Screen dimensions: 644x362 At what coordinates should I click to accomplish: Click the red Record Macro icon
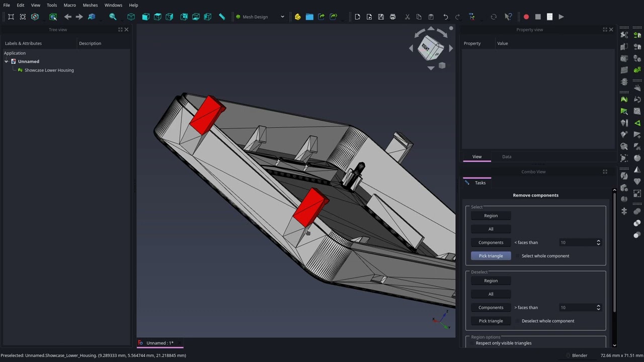[526, 17]
